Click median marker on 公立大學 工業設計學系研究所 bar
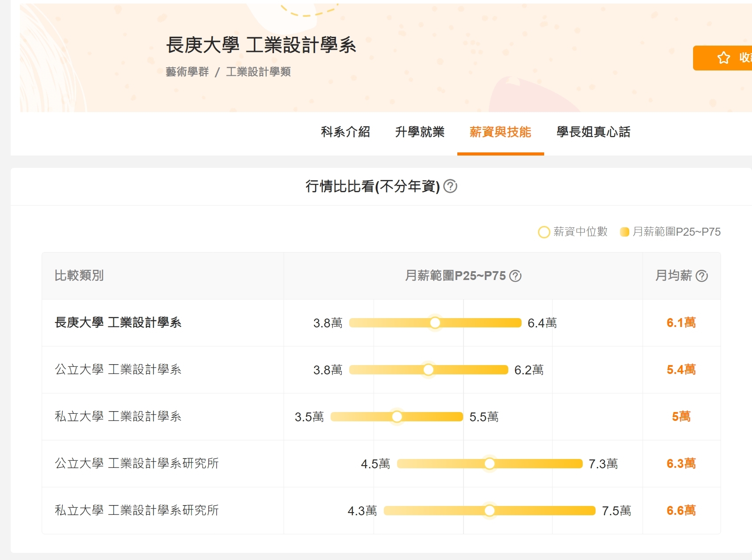Viewport: 752px width, 560px height. click(490, 464)
